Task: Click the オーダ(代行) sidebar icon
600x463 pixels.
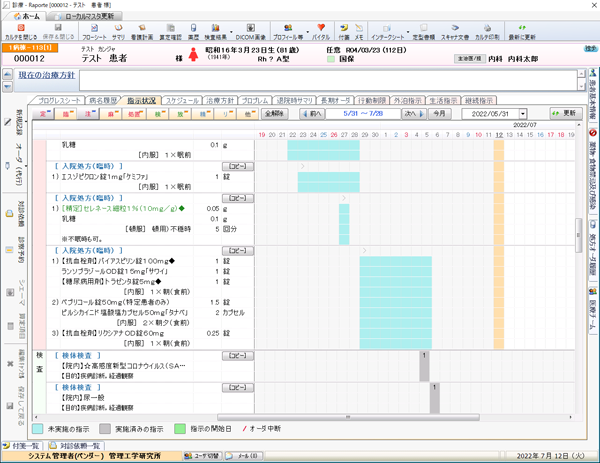Action: [8, 166]
